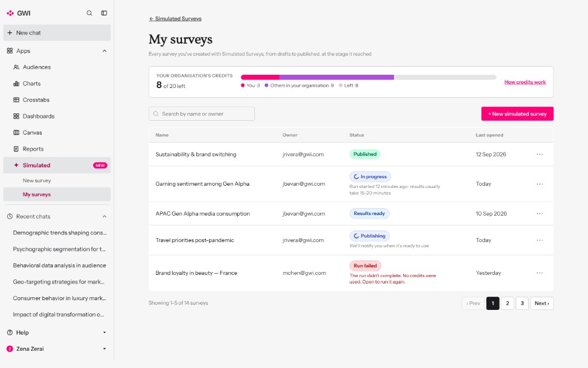Click the Prev pagination button
Image resolution: width=588 pixels, height=368 pixels.
click(x=473, y=304)
